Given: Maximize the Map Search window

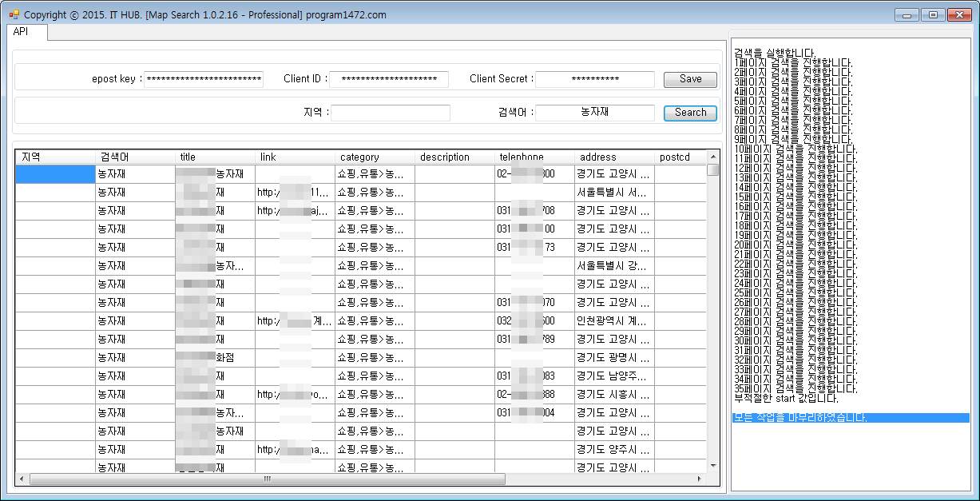Looking at the screenshot, I should tap(932, 14).
